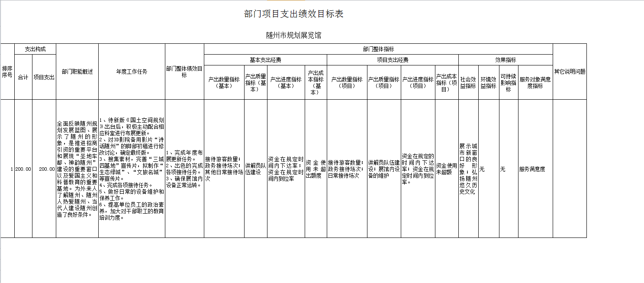Click the 基本支出经费 header cell
Image resolution: width=644 pixels, height=283 pixels.
pyautogui.click(x=265, y=60)
